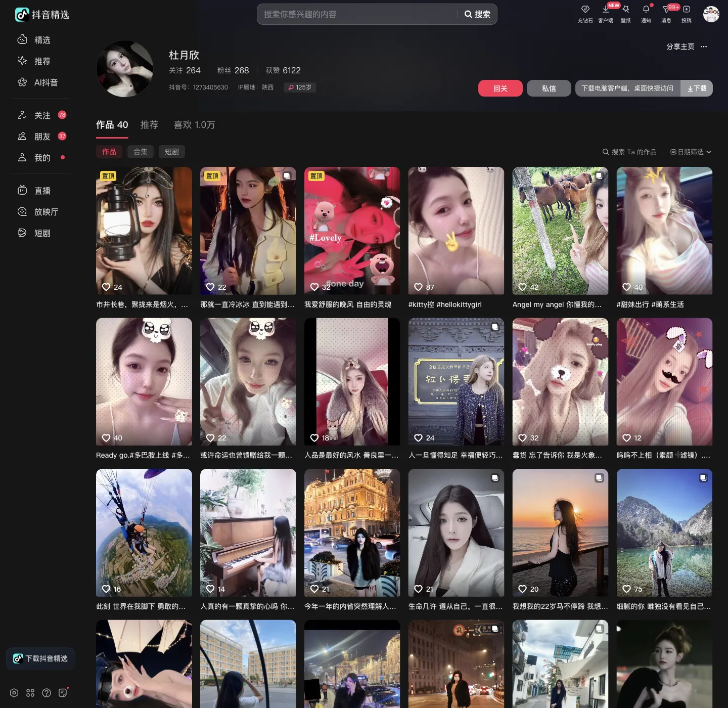Click the 杜月欣 profile avatar

(125, 69)
